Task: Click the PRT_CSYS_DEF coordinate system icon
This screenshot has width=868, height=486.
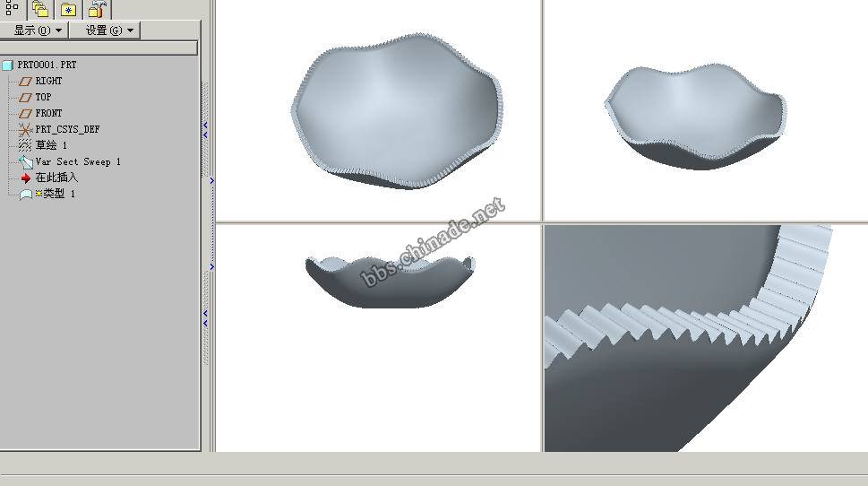Action: coord(25,129)
